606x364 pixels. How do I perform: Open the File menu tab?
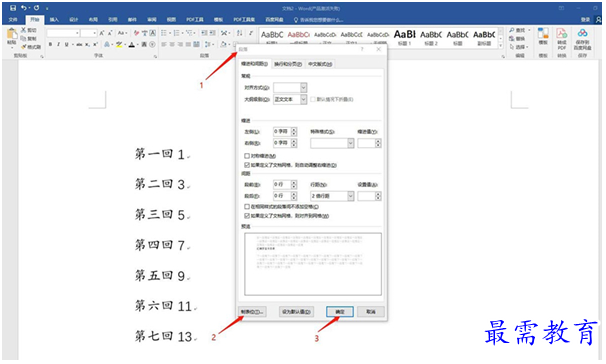click(13, 19)
